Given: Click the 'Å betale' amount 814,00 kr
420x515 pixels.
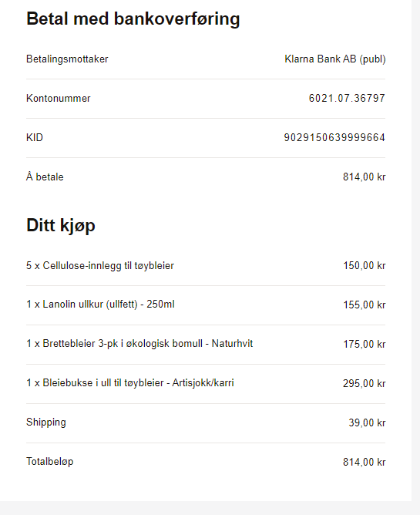Looking at the screenshot, I should pyautogui.click(x=364, y=177).
